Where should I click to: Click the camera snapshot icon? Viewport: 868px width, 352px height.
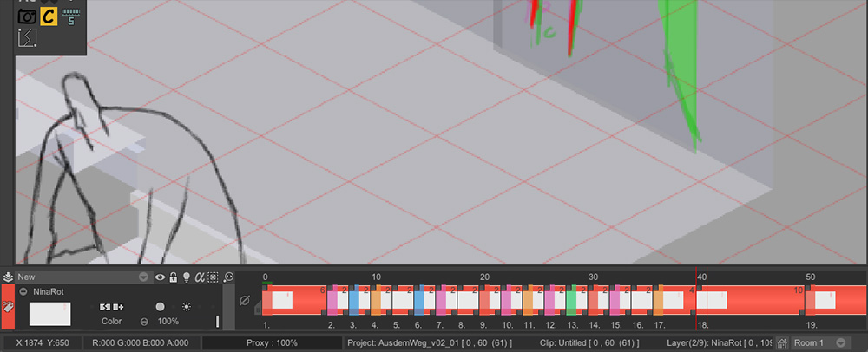27,16
